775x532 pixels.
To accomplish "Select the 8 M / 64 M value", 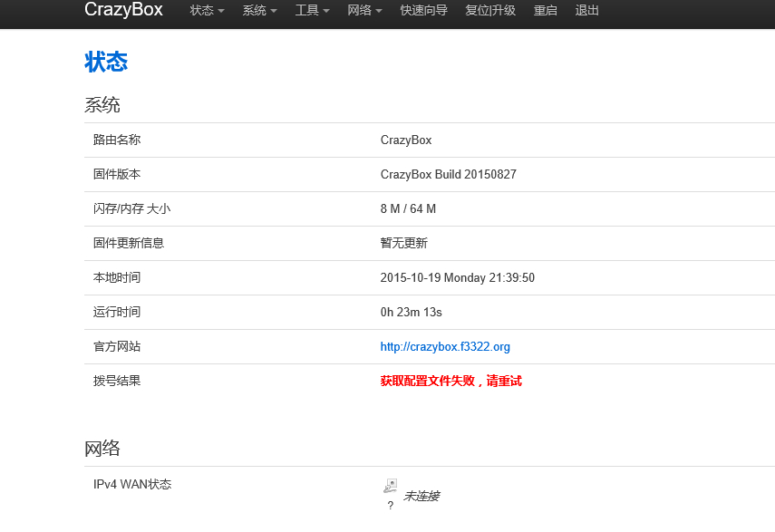I will pos(408,209).
